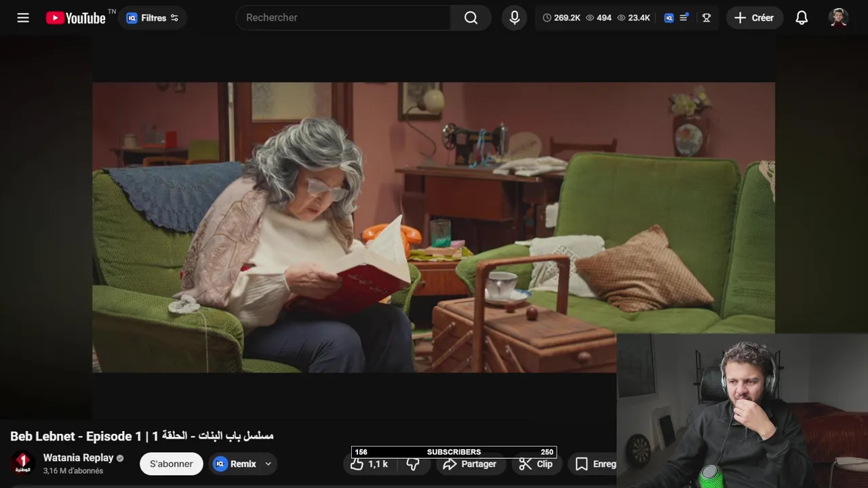
Task: Open Watania Replay channel avatar
Action: coord(23,464)
